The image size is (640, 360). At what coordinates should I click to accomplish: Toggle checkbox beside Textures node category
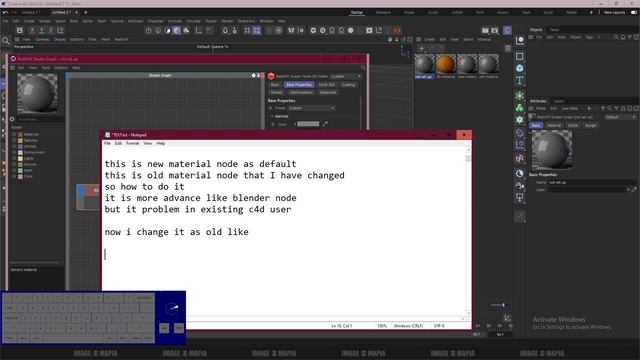tap(14, 140)
